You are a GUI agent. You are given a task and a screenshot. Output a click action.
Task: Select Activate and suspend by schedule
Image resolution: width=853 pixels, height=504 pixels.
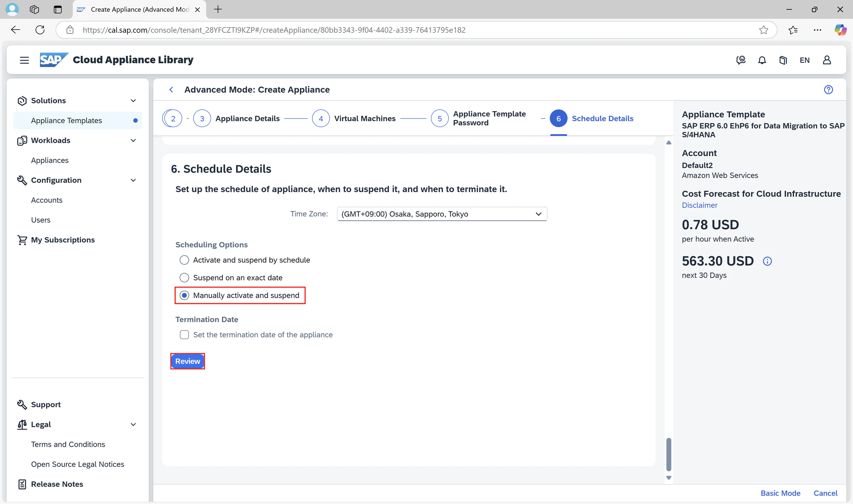[184, 260]
